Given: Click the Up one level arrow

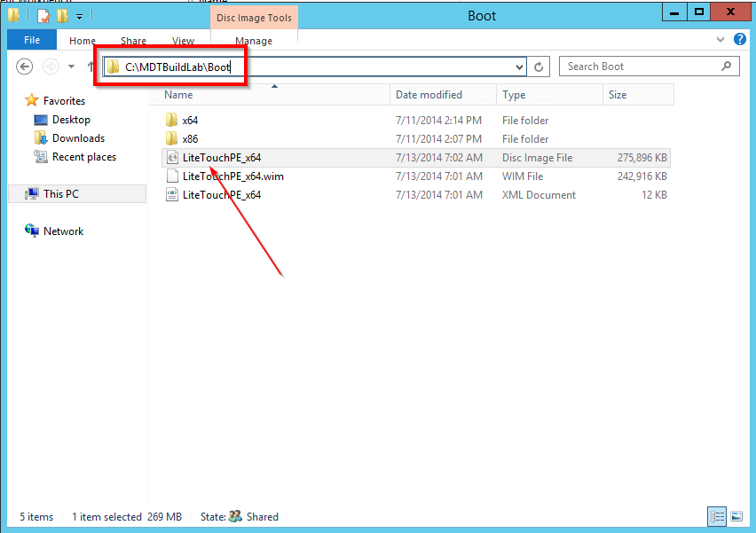Looking at the screenshot, I should click(x=91, y=67).
